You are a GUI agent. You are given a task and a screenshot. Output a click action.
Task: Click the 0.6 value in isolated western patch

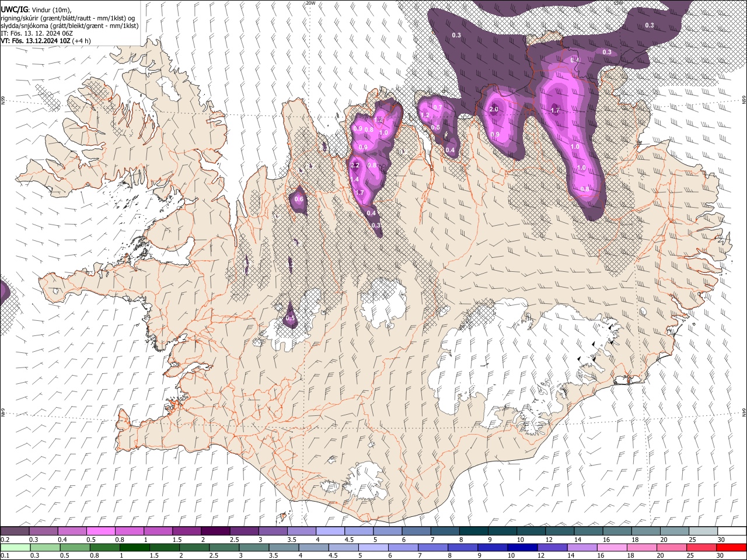(x=299, y=199)
